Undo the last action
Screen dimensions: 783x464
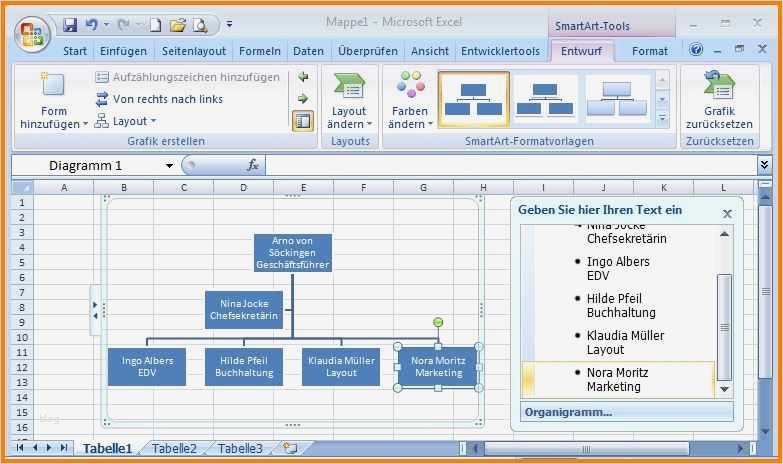coord(91,24)
